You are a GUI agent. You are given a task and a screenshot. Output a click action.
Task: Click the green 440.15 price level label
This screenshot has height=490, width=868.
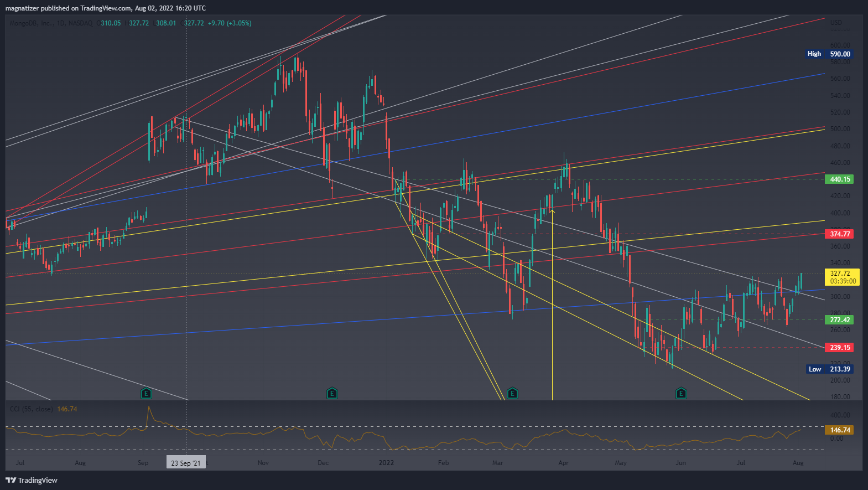840,179
